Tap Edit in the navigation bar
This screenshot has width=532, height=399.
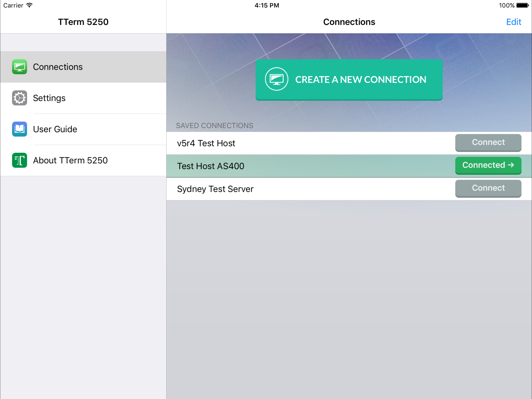[x=514, y=22]
